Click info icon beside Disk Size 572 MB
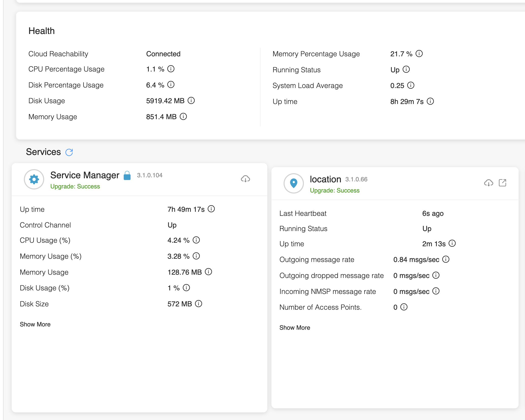 point(199,304)
